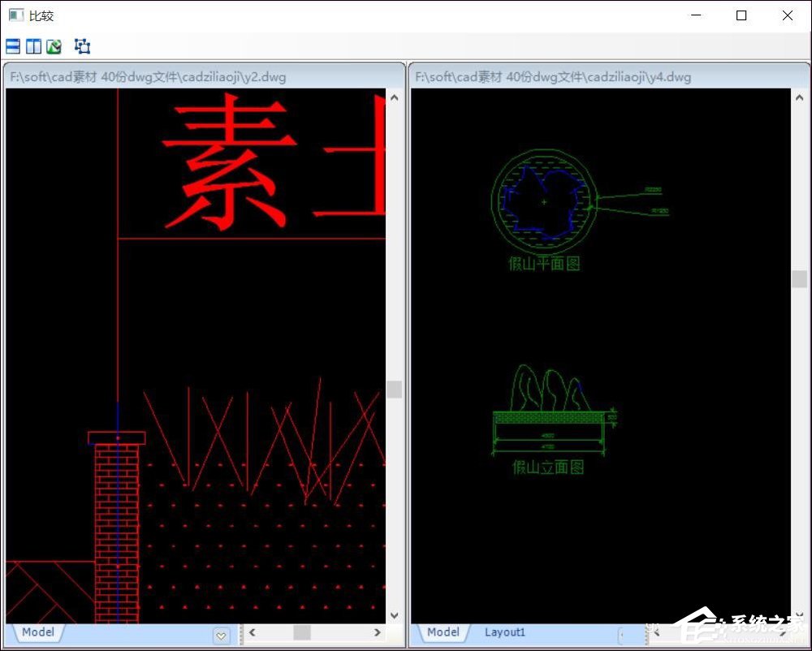Click the vertical tile layout icon
812x651 pixels.
point(33,46)
